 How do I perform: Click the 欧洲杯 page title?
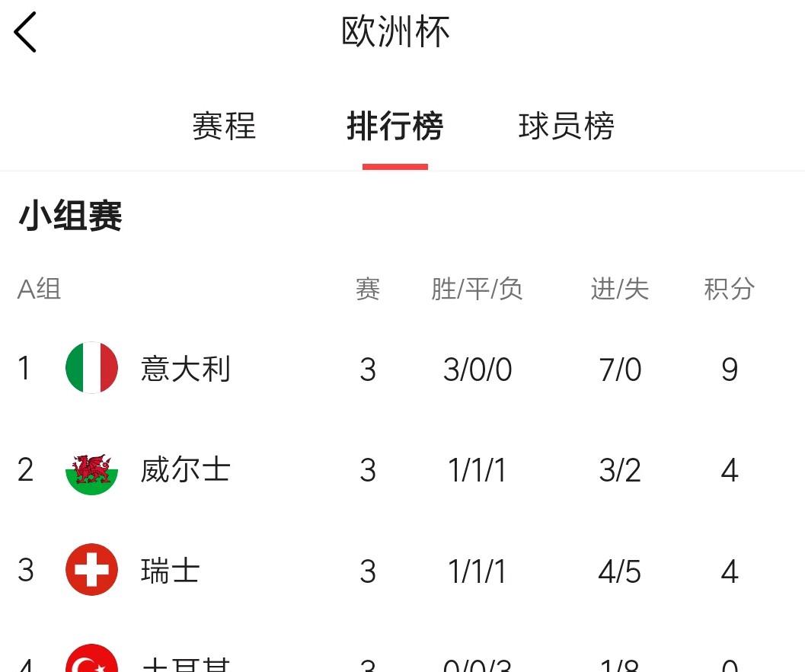pyautogui.click(x=396, y=32)
